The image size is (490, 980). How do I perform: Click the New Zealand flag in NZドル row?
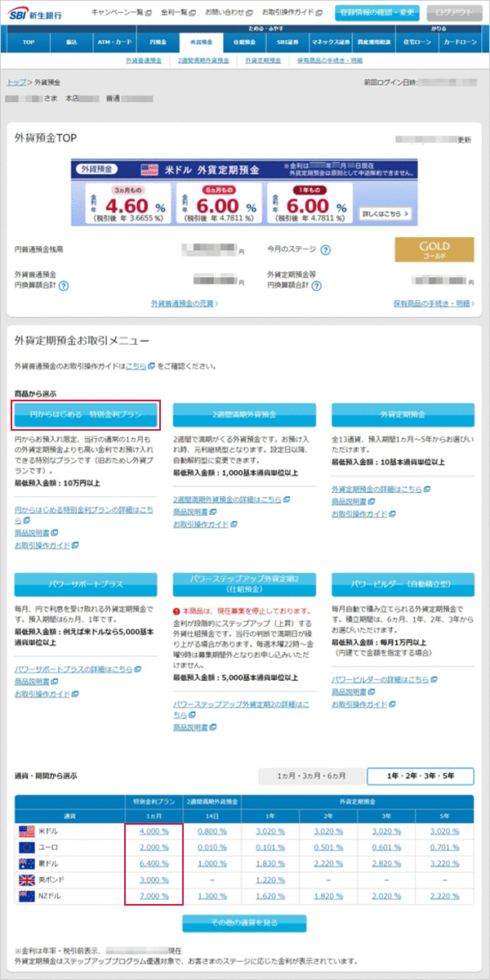click(27, 897)
